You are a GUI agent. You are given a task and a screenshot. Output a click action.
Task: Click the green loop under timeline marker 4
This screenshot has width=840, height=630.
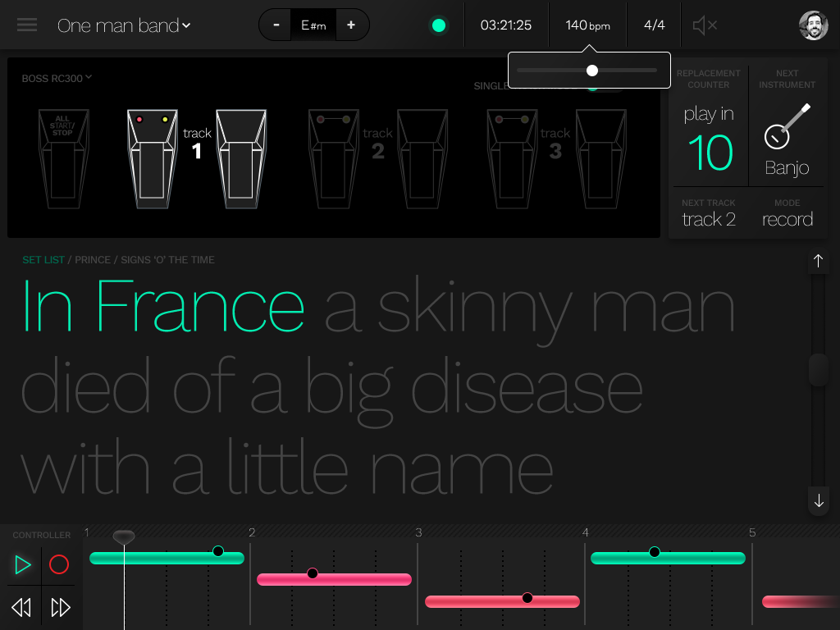(x=668, y=558)
